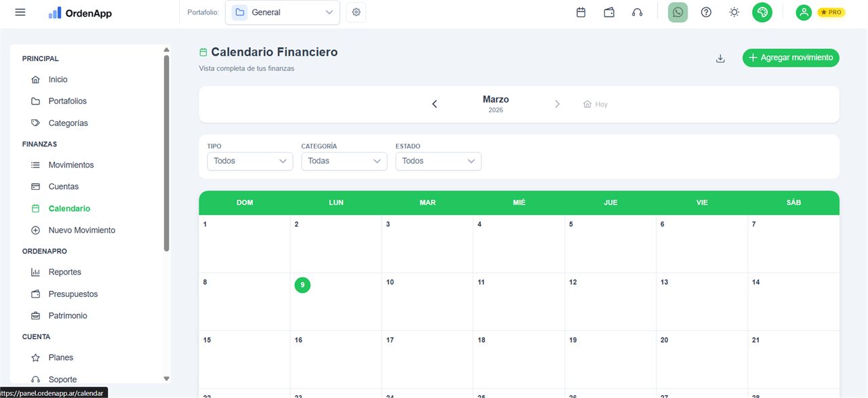The width and height of the screenshot is (868, 398).
Task: Expand the Portafolio General dropdown
Action: [x=283, y=12]
